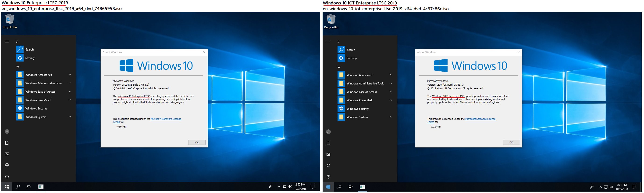
Task: Click hamburger menu in left Start menu
Action: coord(7,42)
